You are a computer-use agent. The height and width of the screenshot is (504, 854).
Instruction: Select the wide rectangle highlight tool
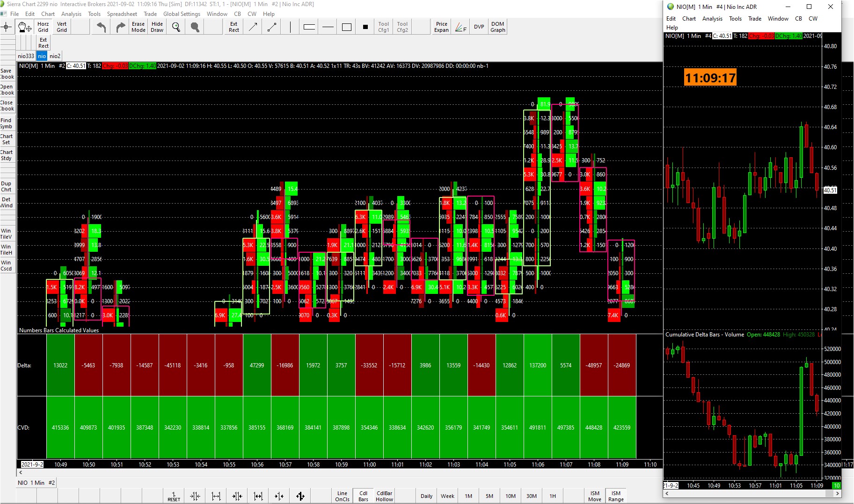tap(309, 27)
